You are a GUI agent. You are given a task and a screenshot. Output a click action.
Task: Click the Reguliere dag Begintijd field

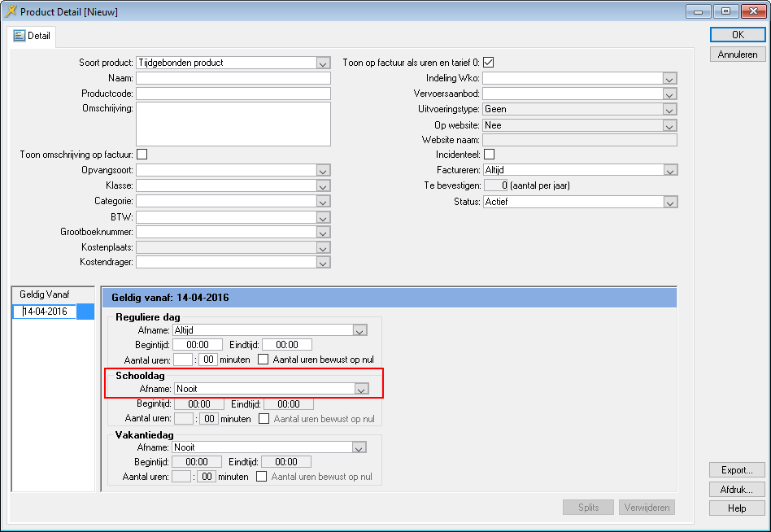point(198,345)
